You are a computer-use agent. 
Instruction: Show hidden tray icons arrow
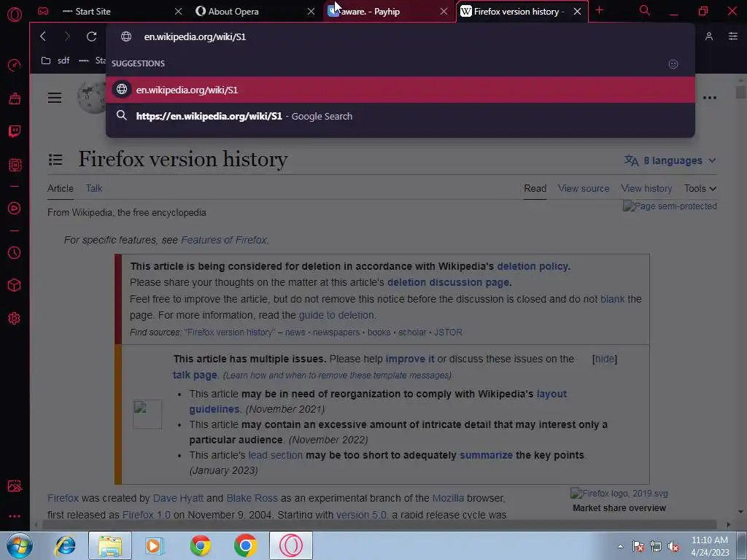coord(620,546)
